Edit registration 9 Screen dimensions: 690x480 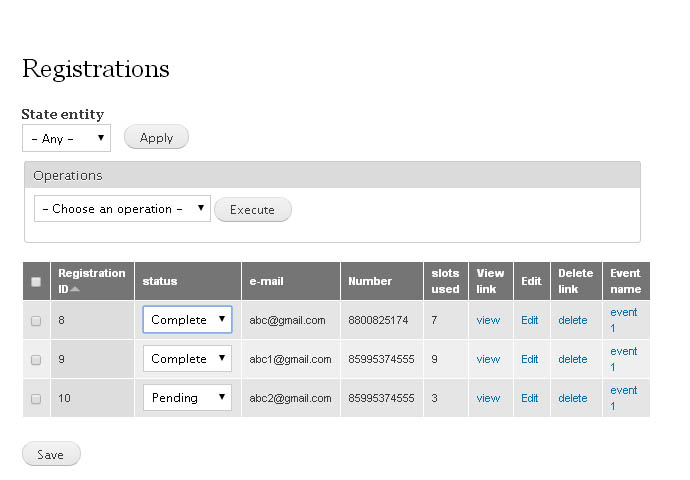[x=530, y=359]
